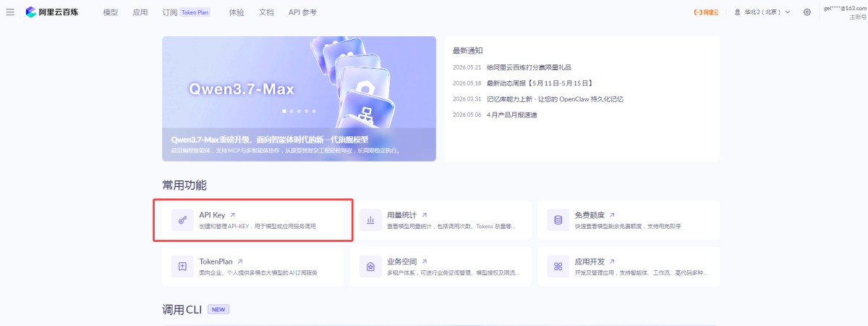Select the first active banner carousel dot
Screen dimensions: 868x326
284,112
